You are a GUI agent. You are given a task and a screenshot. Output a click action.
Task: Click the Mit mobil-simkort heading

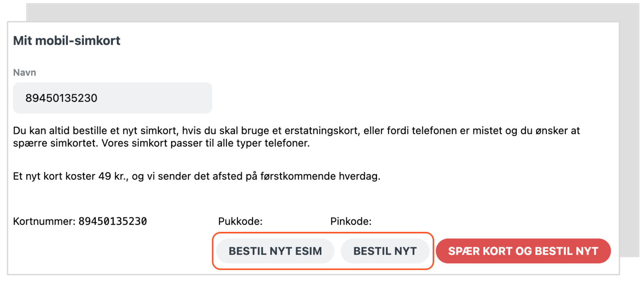pos(67,40)
